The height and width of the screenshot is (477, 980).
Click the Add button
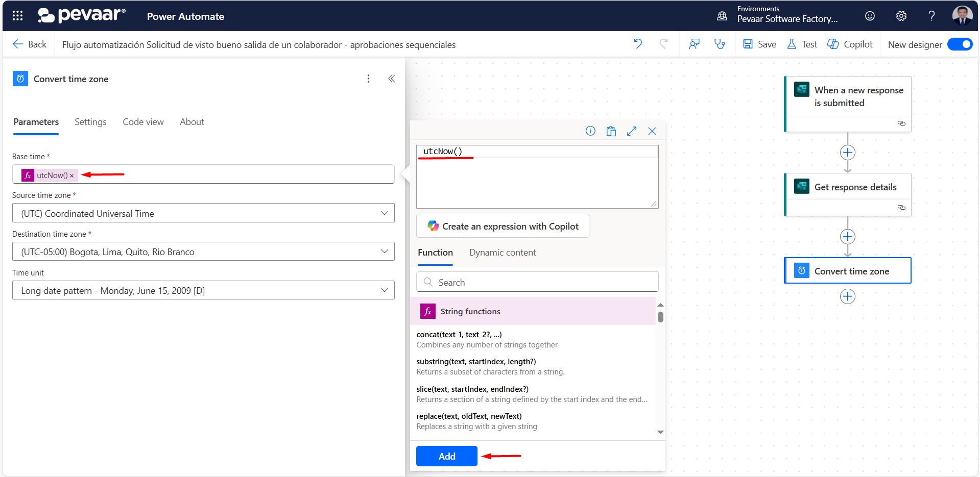pos(447,456)
